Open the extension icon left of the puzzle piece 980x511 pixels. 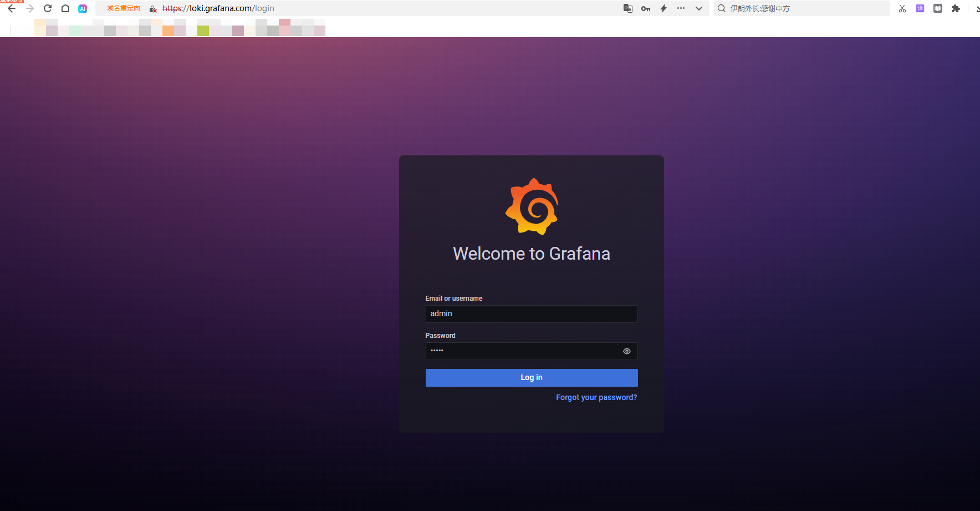938,8
